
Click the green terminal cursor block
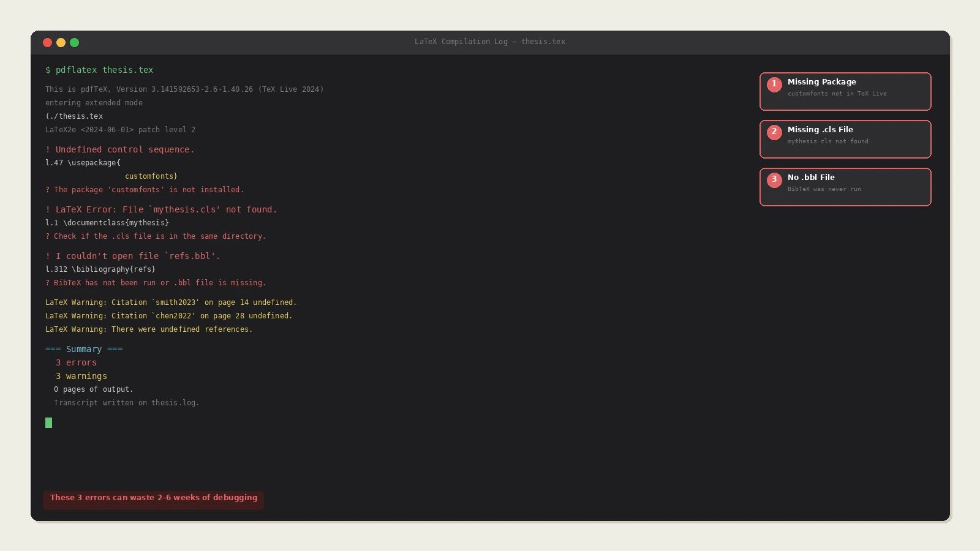click(48, 422)
